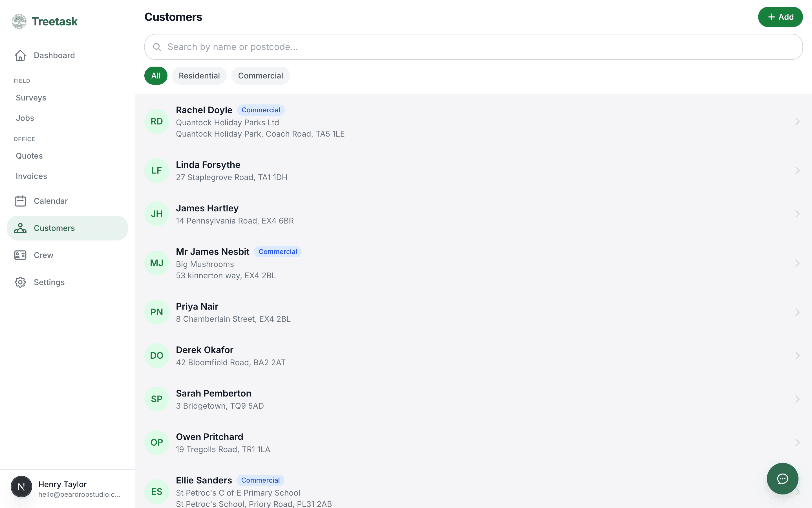Click 3 Bridgetown, TQ9 5AD
The width and height of the screenshot is (812, 508).
tap(220, 406)
